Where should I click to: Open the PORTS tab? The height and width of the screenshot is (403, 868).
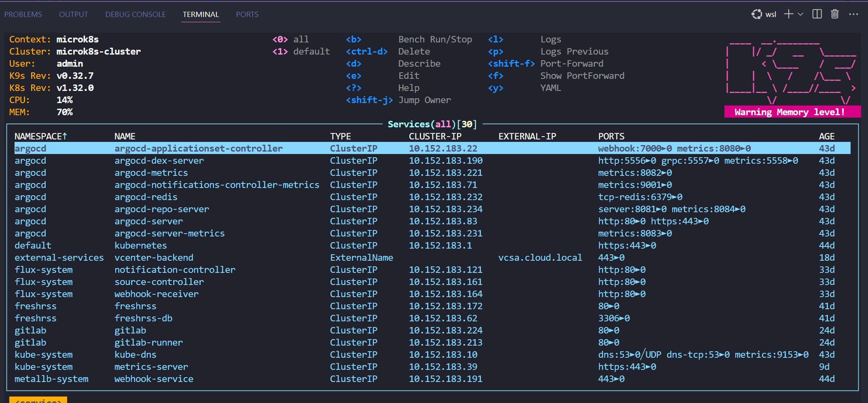(x=247, y=14)
